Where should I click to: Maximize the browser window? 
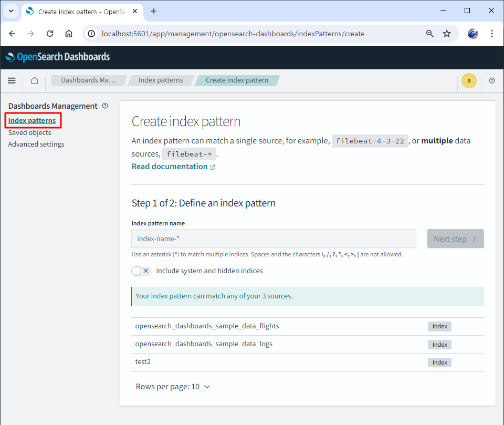[467, 11]
